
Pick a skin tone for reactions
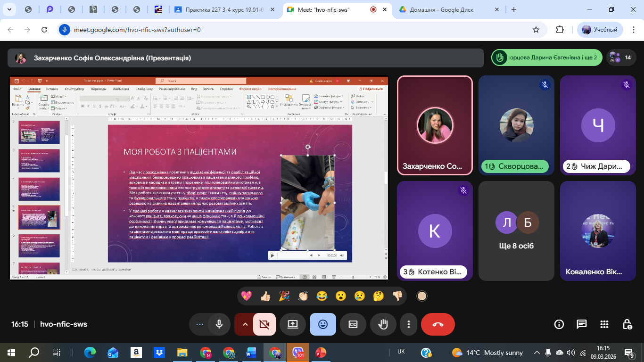(422, 296)
